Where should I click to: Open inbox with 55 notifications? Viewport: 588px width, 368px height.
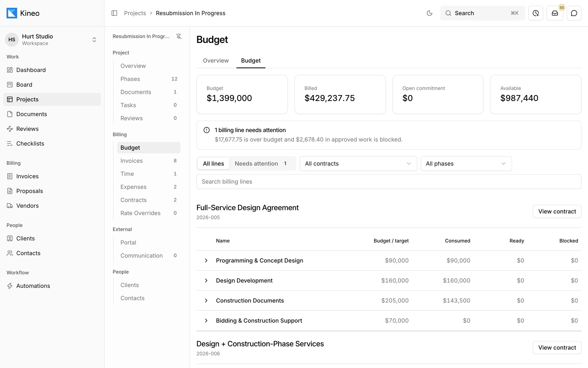(555, 13)
